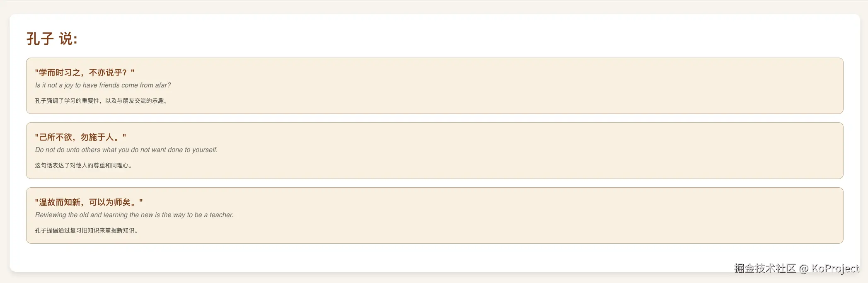Click the 孔子 characters in the heading
Image resolution: width=868 pixels, height=283 pixels.
point(40,39)
